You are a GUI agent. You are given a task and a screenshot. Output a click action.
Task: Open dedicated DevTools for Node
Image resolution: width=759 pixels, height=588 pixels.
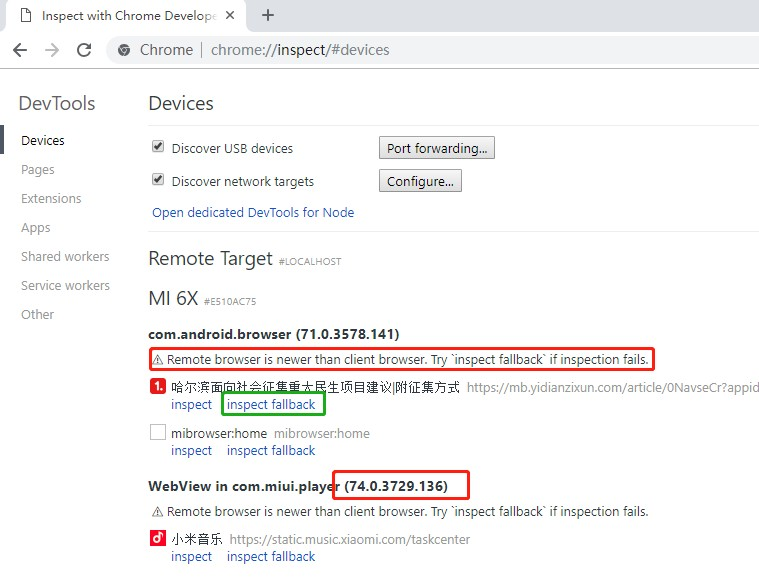(253, 212)
